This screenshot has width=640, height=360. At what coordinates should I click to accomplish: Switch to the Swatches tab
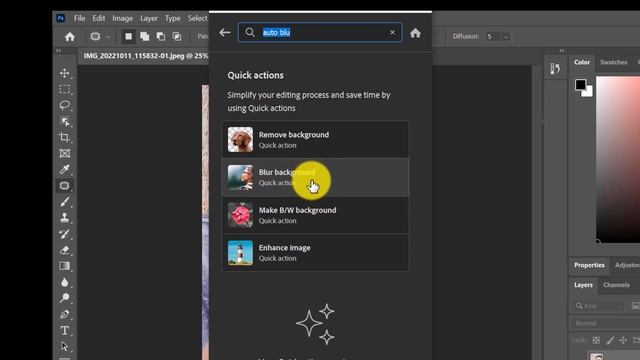[613, 62]
